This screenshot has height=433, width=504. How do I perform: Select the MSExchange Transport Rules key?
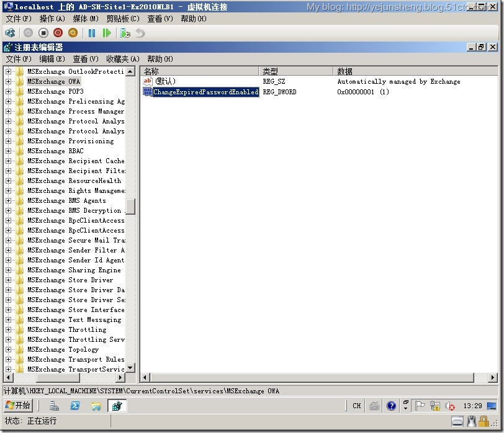click(76, 359)
